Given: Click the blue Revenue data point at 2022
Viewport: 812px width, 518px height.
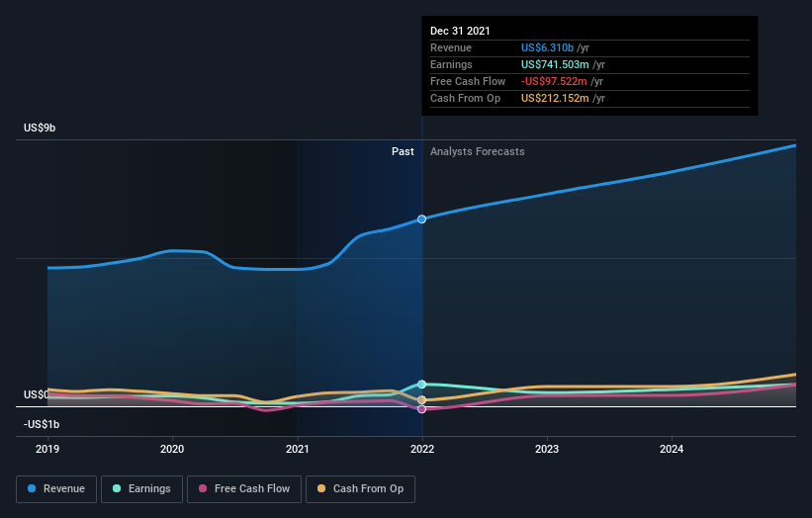Looking at the screenshot, I should point(422,219).
